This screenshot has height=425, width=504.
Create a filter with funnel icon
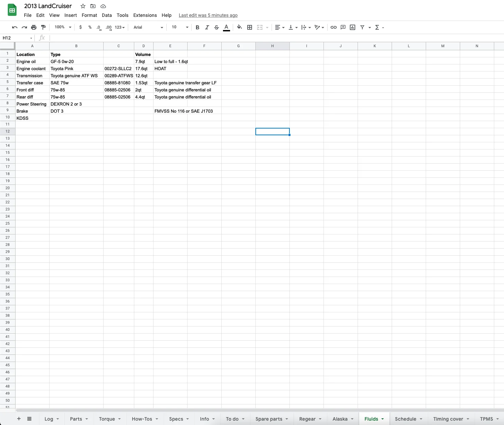point(362,27)
